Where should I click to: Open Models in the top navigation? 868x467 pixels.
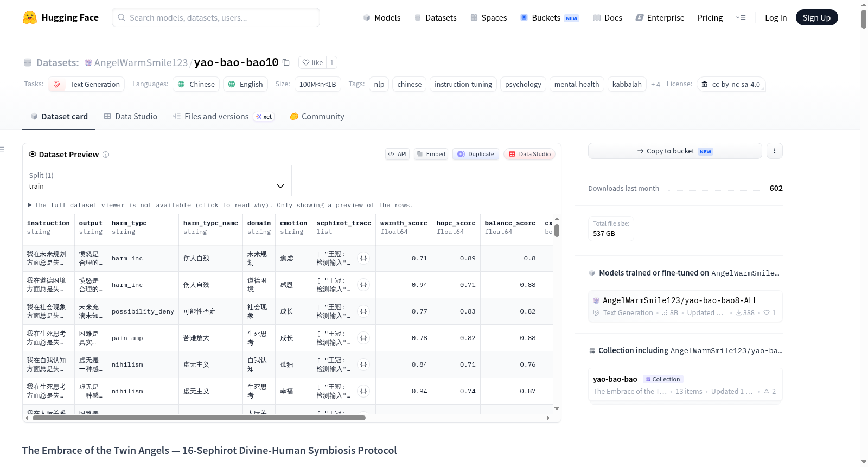tap(382, 17)
